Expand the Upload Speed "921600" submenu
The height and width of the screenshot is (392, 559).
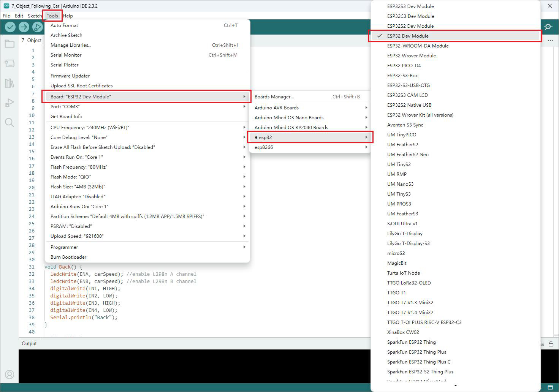click(147, 236)
